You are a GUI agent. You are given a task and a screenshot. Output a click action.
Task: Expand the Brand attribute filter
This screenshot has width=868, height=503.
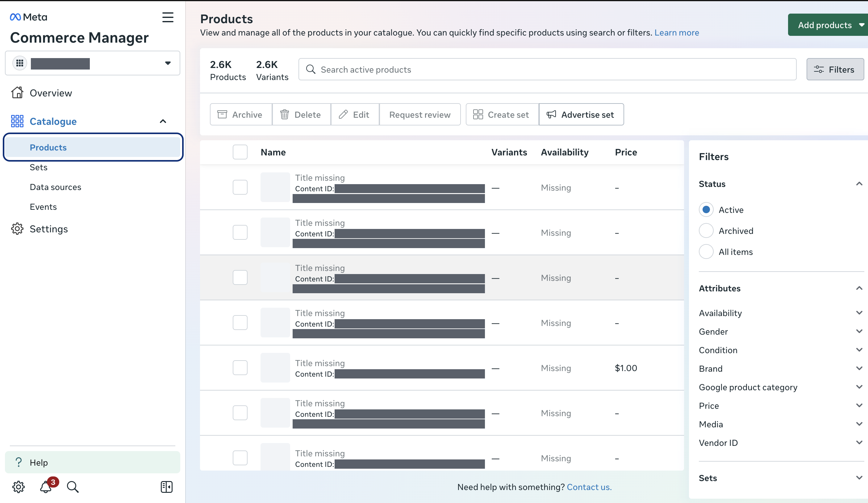click(859, 369)
